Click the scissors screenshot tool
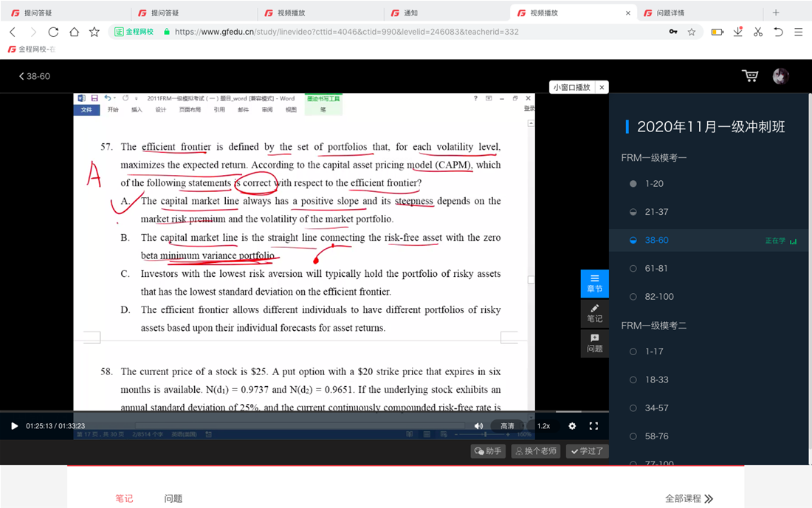This screenshot has width=812, height=508. tap(758, 32)
